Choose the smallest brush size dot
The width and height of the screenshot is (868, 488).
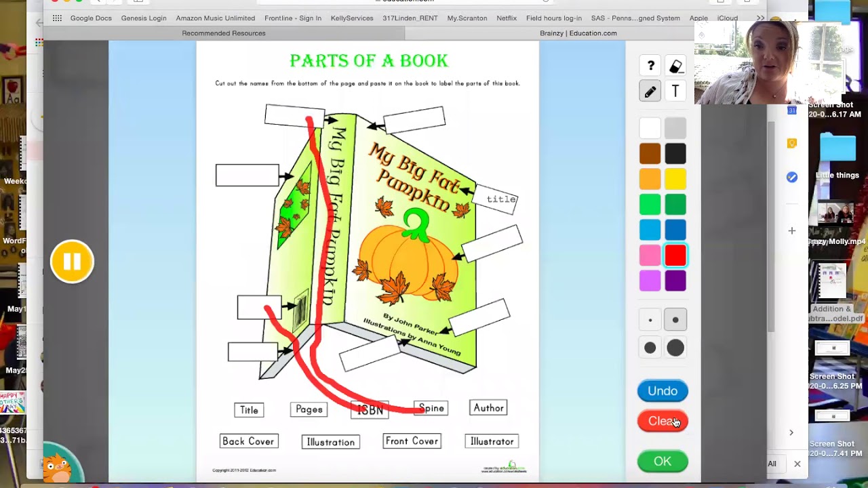pyautogui.click(x=650, y=320)
